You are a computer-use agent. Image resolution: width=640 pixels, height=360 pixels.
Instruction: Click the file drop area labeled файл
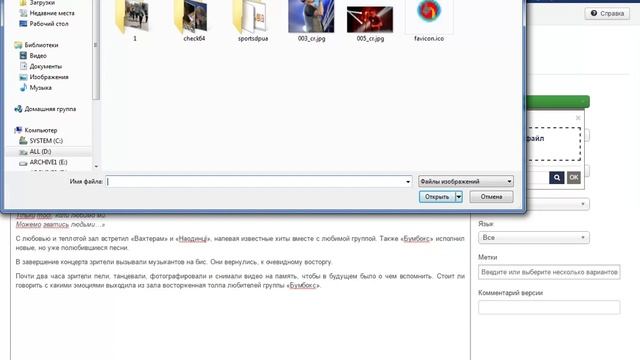[553, 144]
